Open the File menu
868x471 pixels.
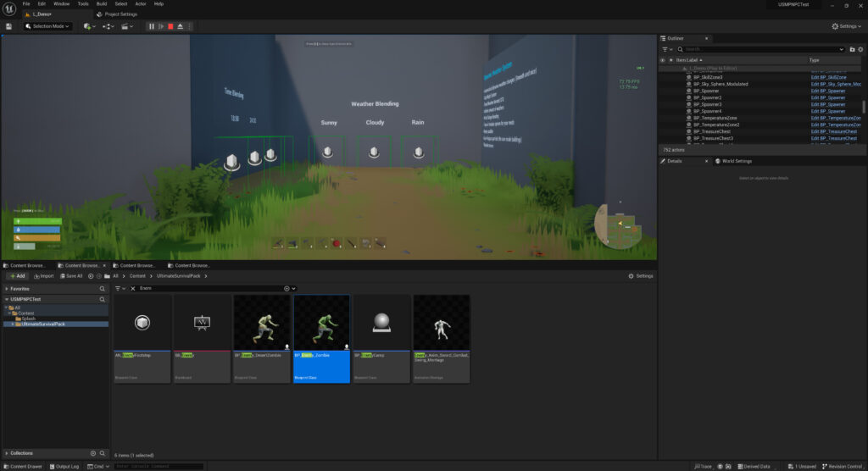26,4
